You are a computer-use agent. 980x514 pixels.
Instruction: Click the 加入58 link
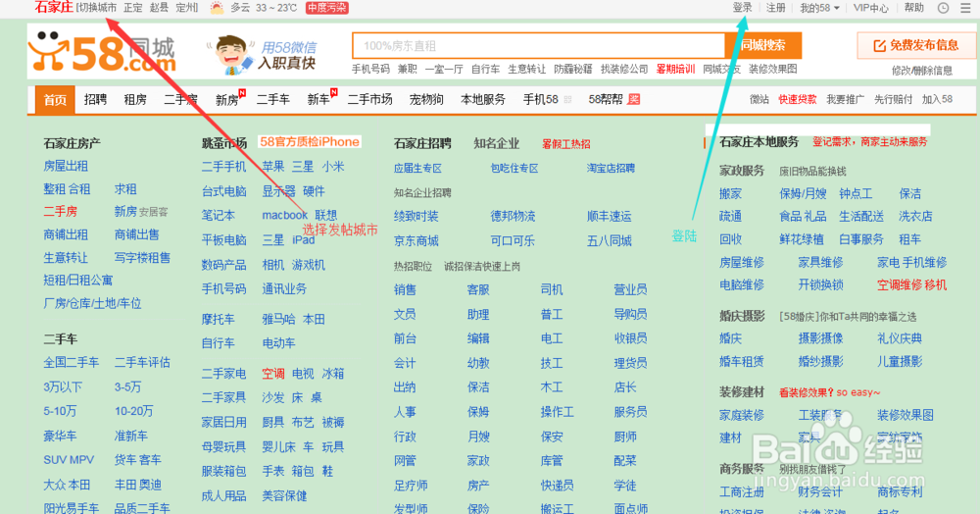point(938,99)
